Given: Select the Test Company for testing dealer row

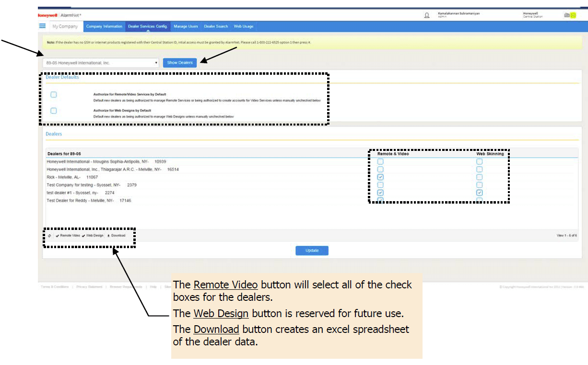Looking at the screenshot, I should click(x=83, y=185).
